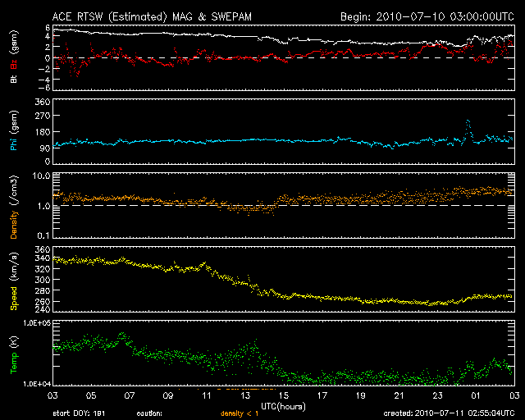Select the '320' tick on the Speed axis
This screenshot has width=525, height=420.
(43, 268)
